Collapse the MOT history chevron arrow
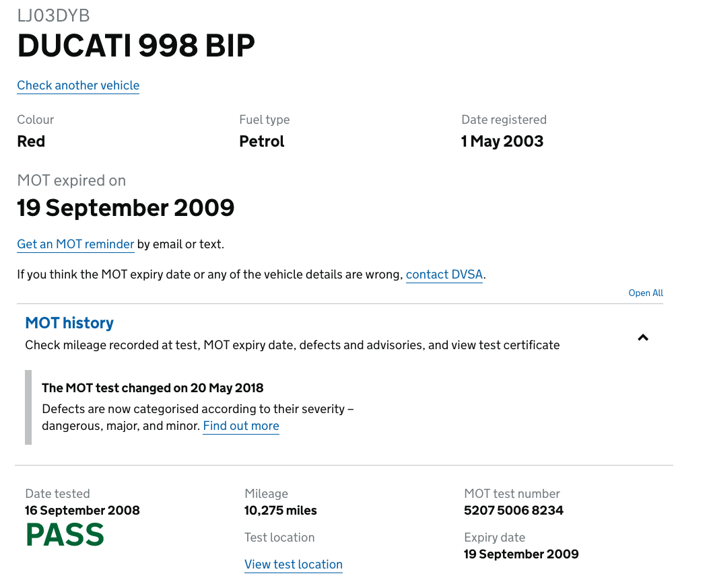709x588 pixels. click(643, 338)
